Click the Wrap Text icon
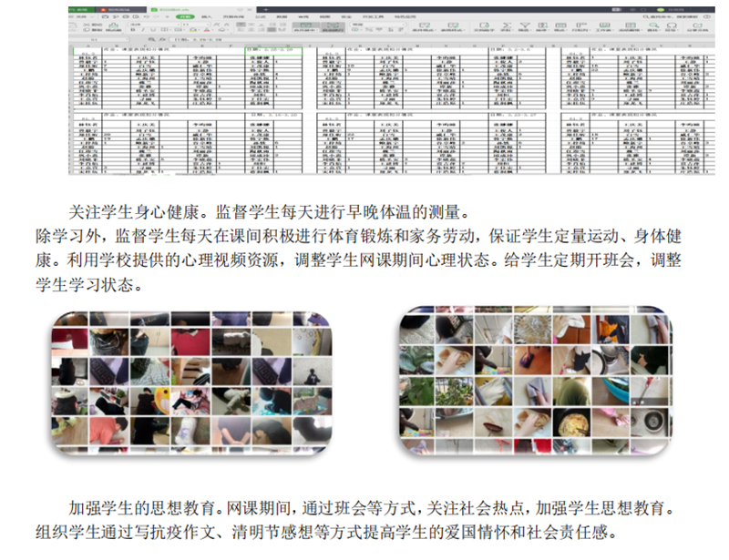The width and height of the screenshot is (729, 560). pos(331,26)
